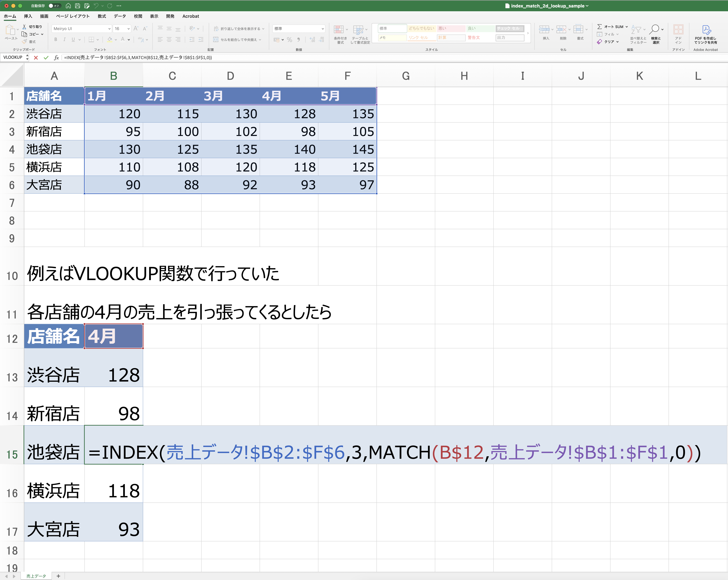The image size is (728, 580).
Task: Click the Format Painter (書式) brush icon
Action: [24, 42]
